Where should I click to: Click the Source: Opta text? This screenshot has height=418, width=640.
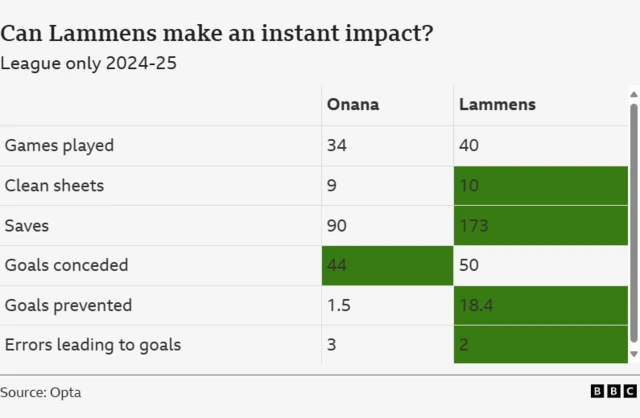[x=42, y=392]
